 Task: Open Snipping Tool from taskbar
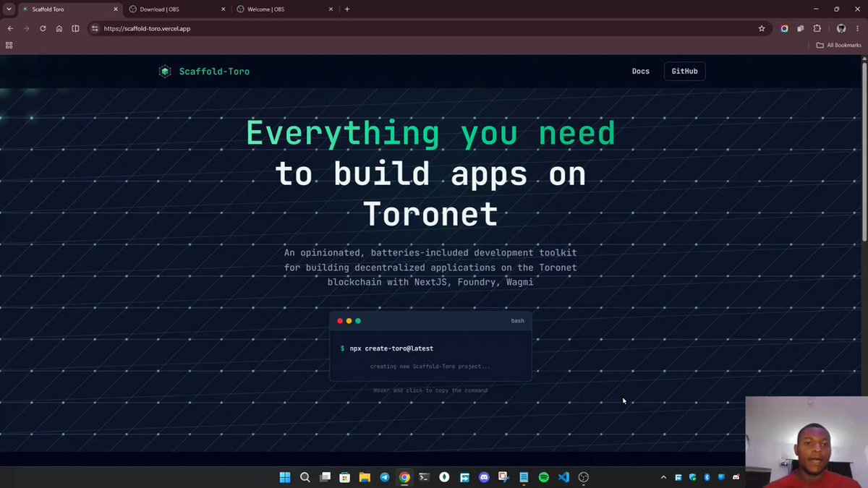(x=504, y=477)
